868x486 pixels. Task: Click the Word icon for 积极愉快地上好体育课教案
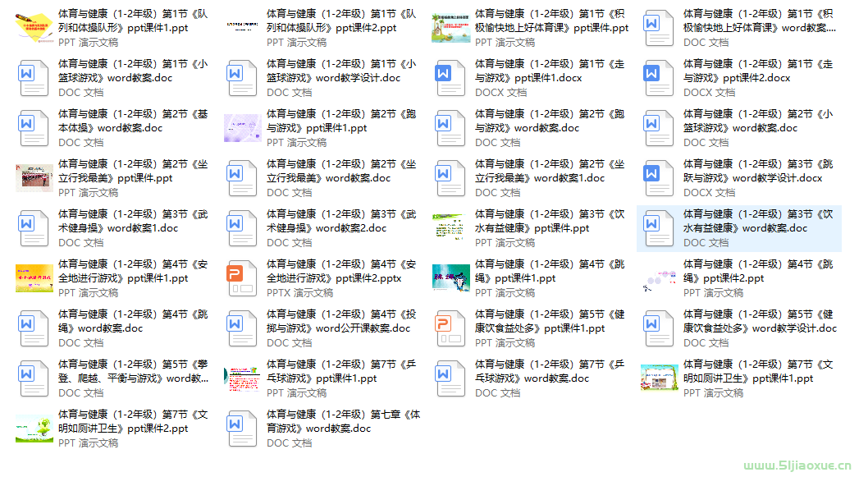click(x=659, y=27)
